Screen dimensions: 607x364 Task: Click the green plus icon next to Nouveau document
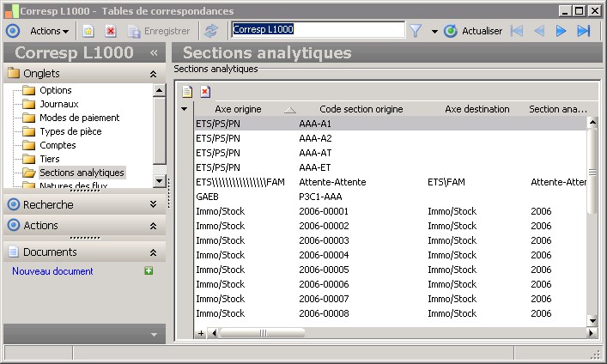[x=149, y=271]
